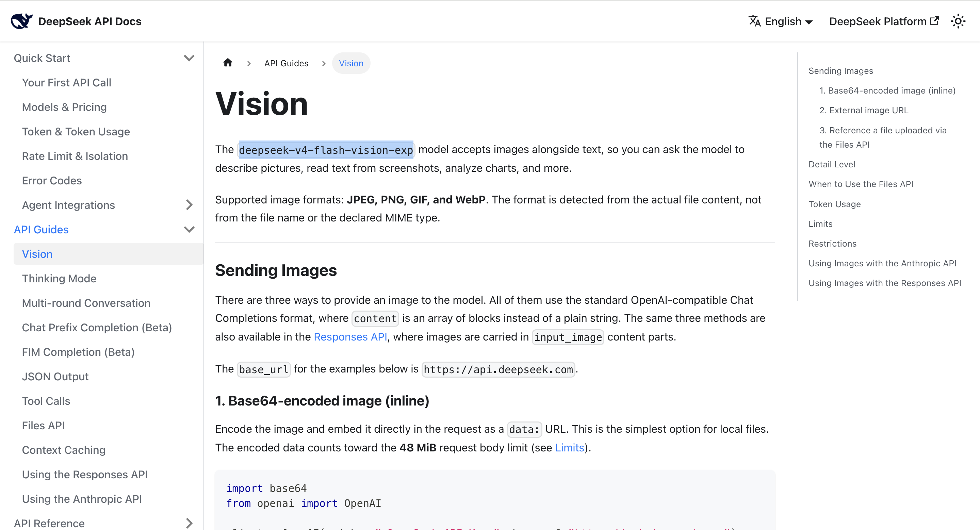The image size is (980, 530).
Task: Click the DeepSeek whale logo
Action: (x=21, y=21)
